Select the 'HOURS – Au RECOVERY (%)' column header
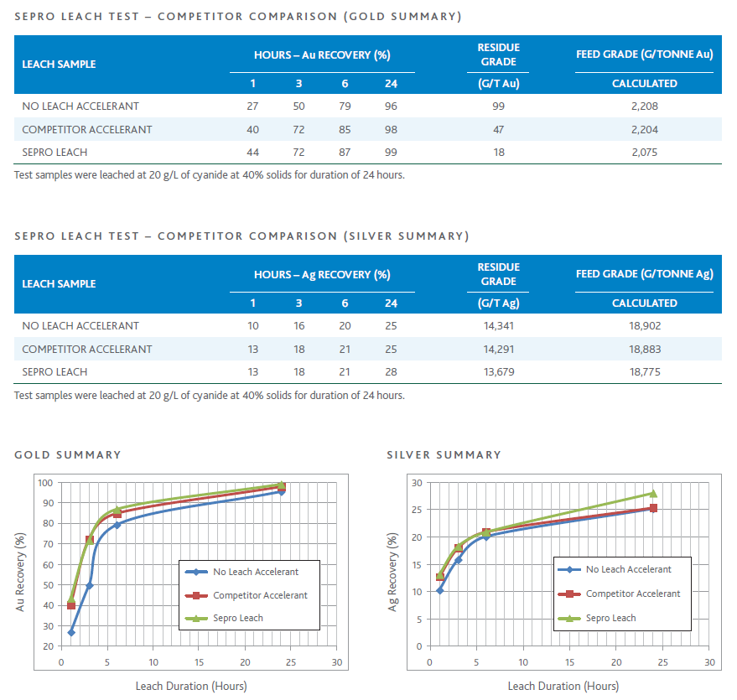This screenshot has width=737, height=700. point(322,55)
